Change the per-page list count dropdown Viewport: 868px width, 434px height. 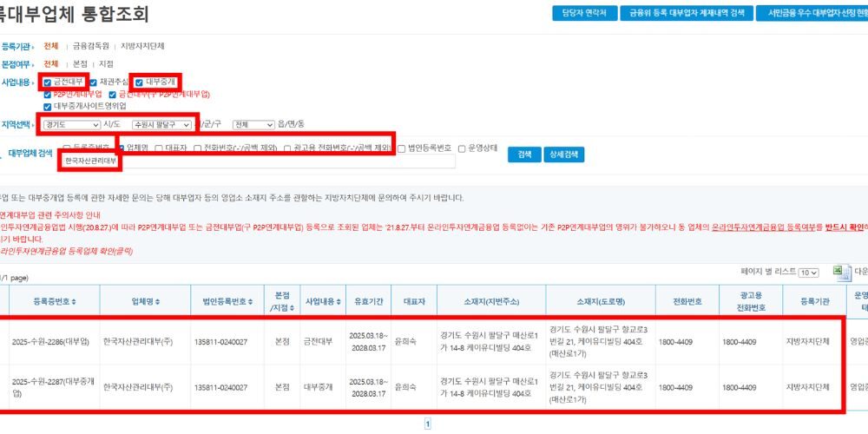pyautogui.click(x=808, y=273)
